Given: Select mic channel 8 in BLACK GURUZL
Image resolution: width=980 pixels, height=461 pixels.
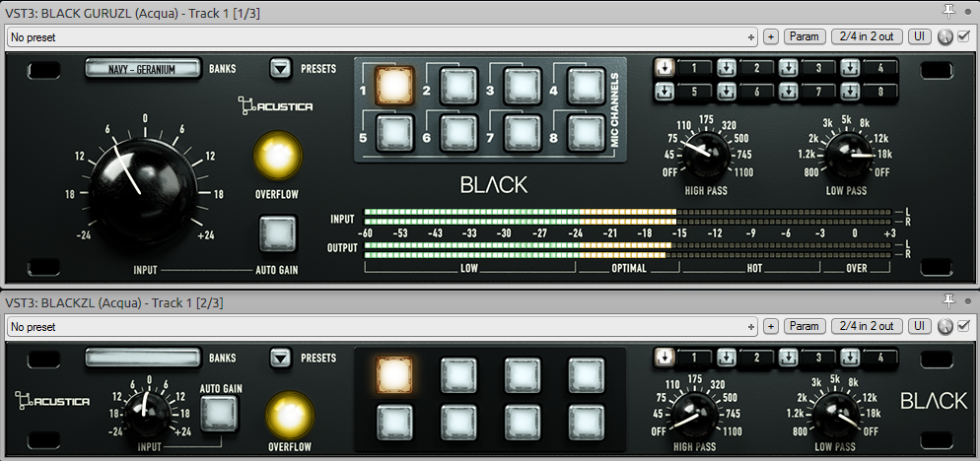Looking at the screenshot, I should (587, 132).
